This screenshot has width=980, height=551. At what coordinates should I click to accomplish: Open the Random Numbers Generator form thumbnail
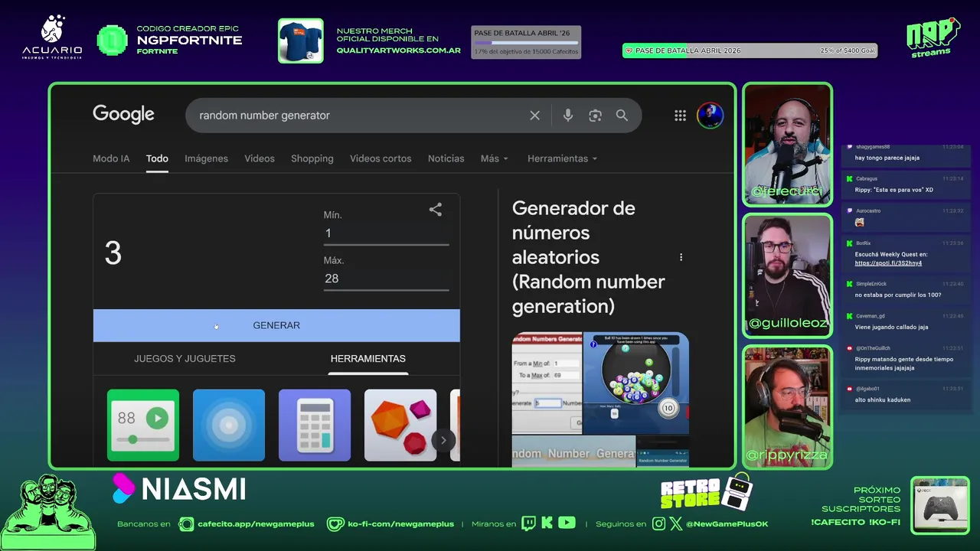coord(547,383)
